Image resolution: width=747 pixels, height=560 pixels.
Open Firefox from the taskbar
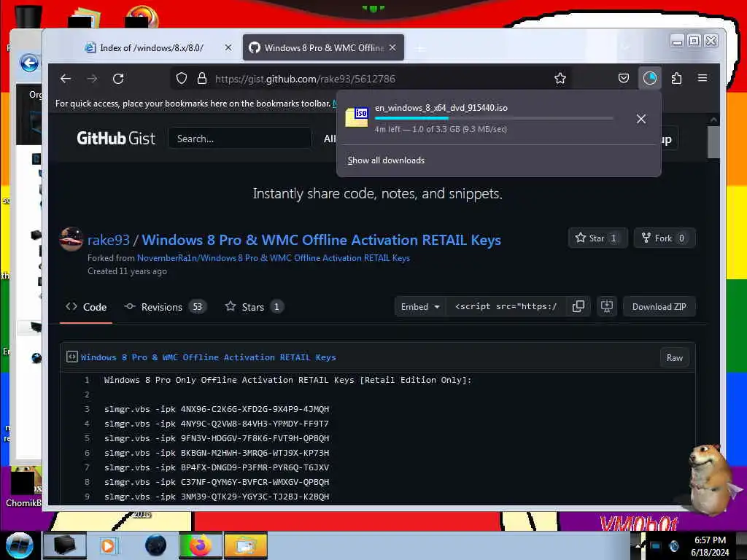point(200,545)
